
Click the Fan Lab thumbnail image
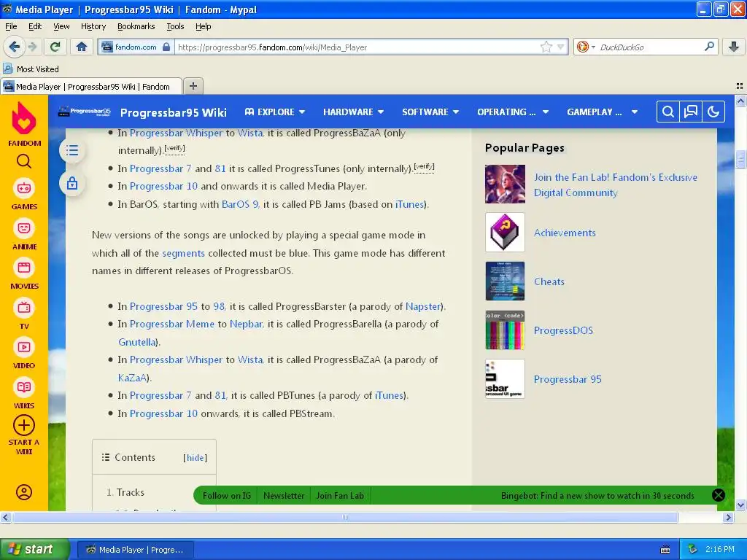tap(505, 184)
